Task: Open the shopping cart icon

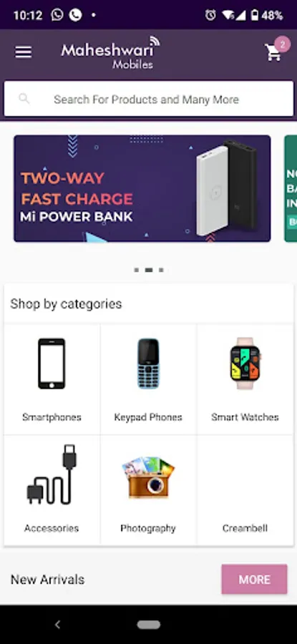Action: tap(273, 54)
